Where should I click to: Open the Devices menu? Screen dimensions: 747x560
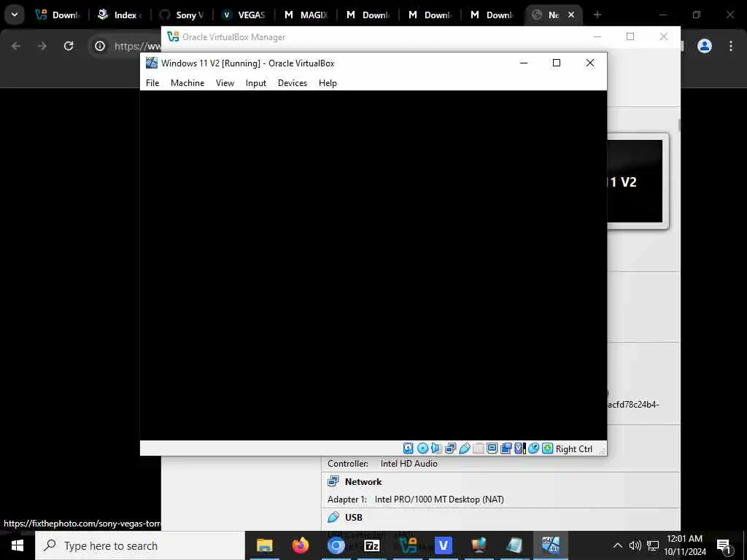pyautogui.click(x=292, y=83)
